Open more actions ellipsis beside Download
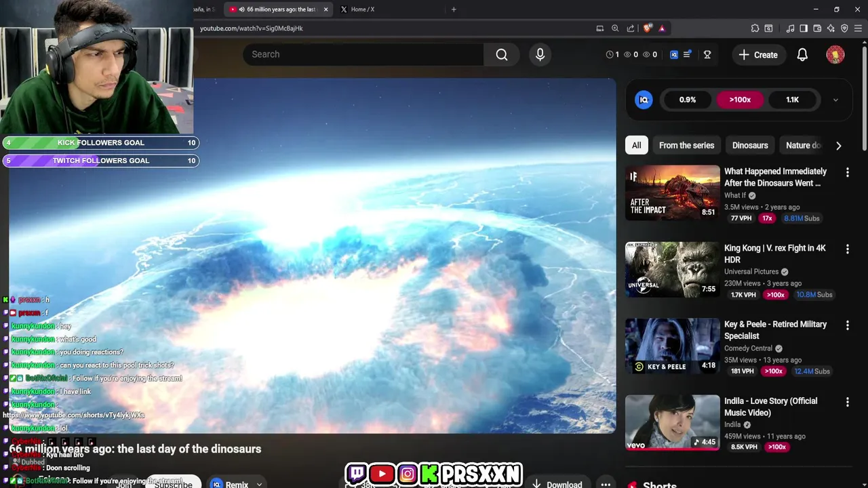868x488 pixels. pos(606,483)
